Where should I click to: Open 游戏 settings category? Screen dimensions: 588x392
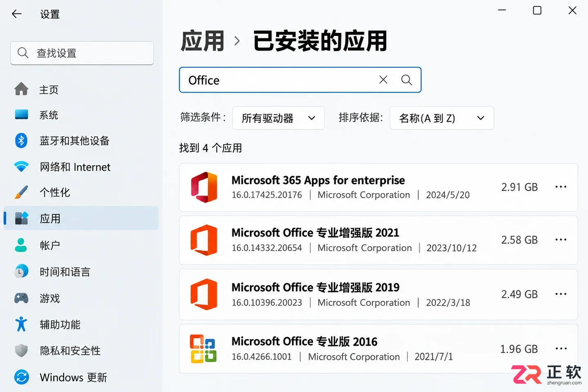coord(81,298)
